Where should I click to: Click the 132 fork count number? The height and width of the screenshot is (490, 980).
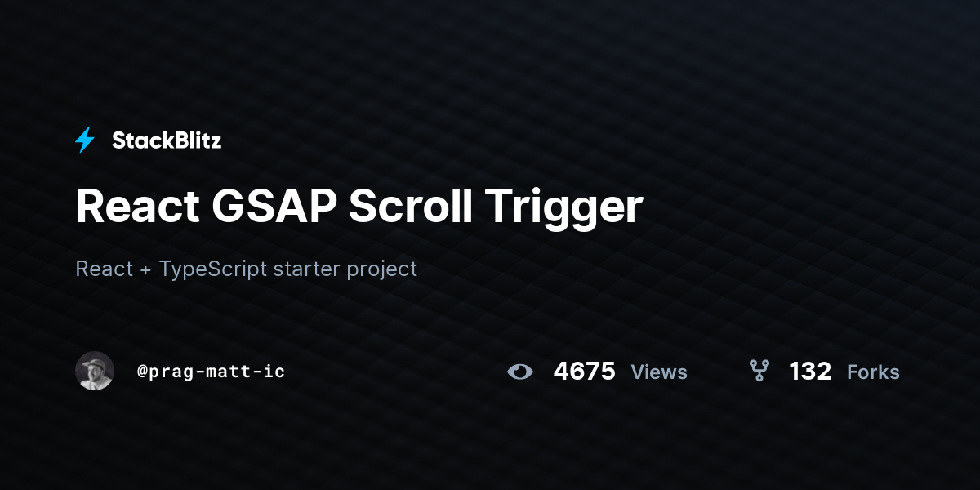pyautogui.click(x=810, y=372)
